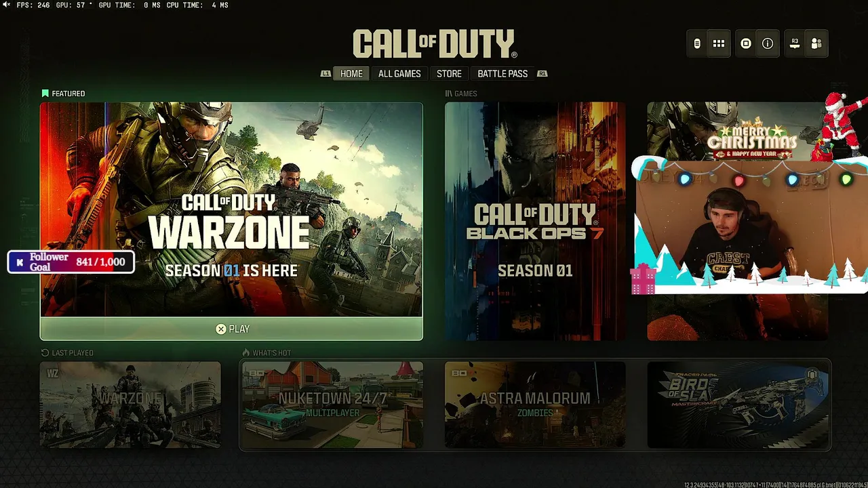Click the L1 previous tab prompt
Screen dimensions: 868x488
pyautogui.click(x=325, y=74)
